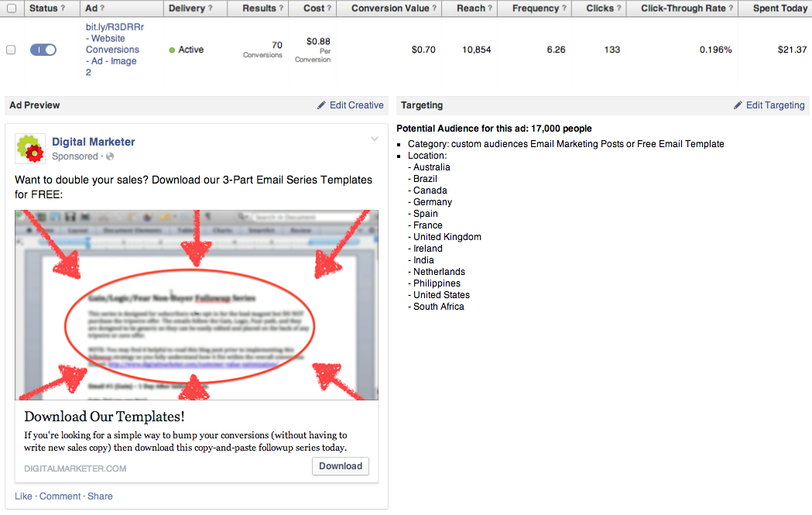The width and height of the screenshot is (812, 515).
Task: Click the Download Our Templates! headline
Action: point(104,417)
